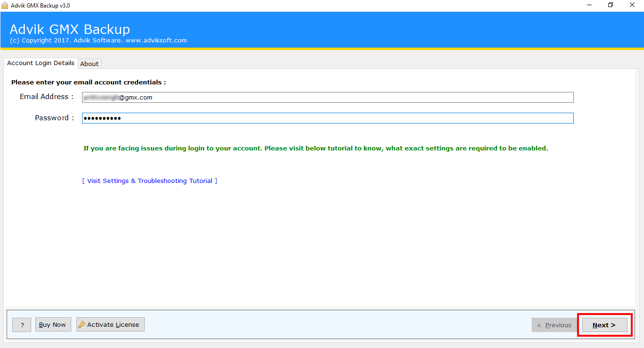The height and width of the screenshot is (348, 644).
Task: Click the "Please enter your email account credentials" heading
Action: point(89,82)
